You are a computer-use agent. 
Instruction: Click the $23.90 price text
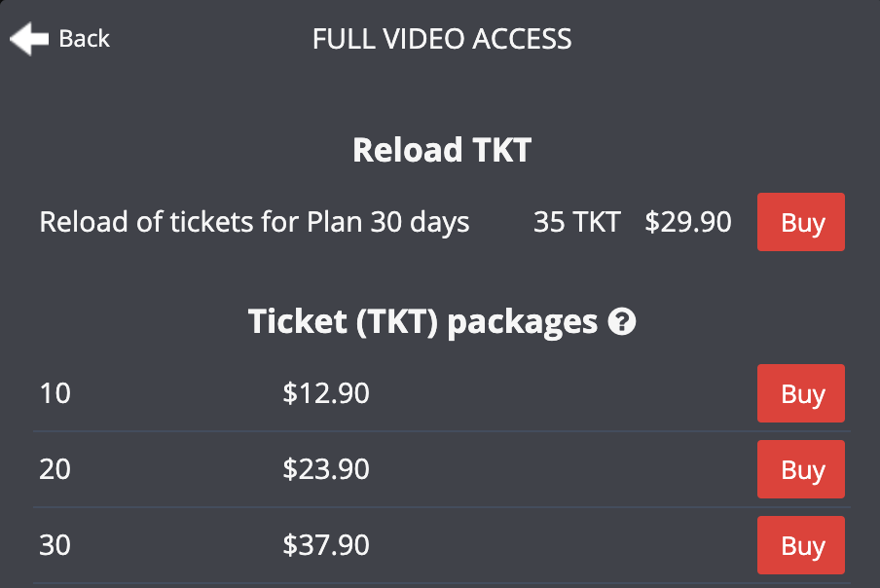[x=326, y=470]
